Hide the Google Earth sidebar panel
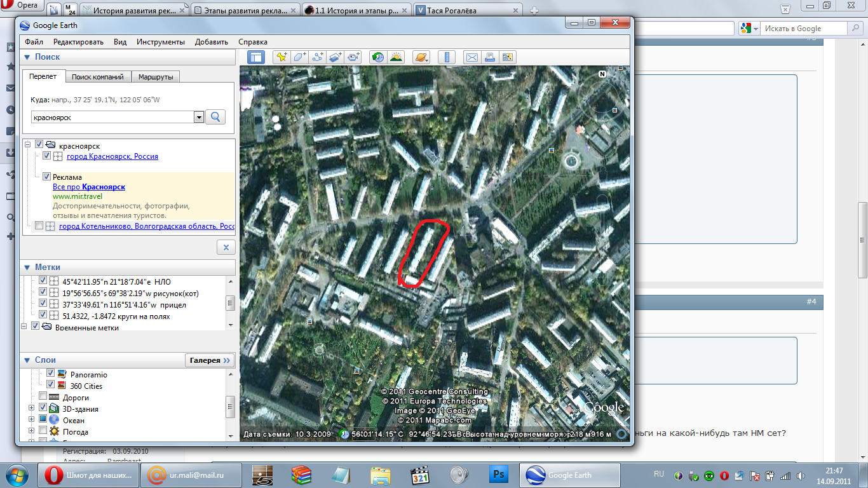Image resolution: width=868 pixels, height=488 pixels. 256,57
